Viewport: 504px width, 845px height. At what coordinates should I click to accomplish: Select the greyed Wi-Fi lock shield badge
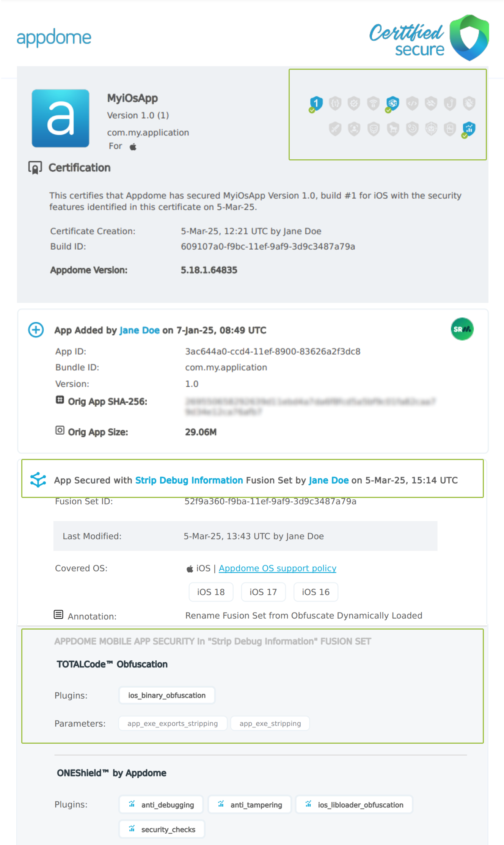pyautogui.click(x=374, y=103)
